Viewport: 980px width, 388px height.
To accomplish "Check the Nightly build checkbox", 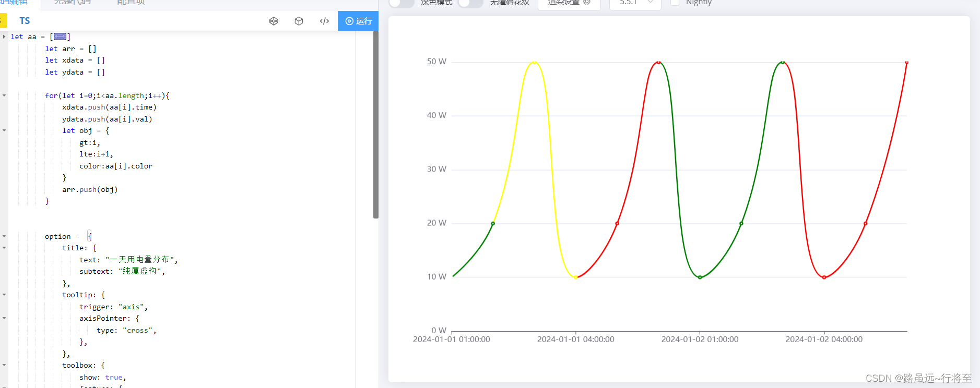I will coord(675,2).
